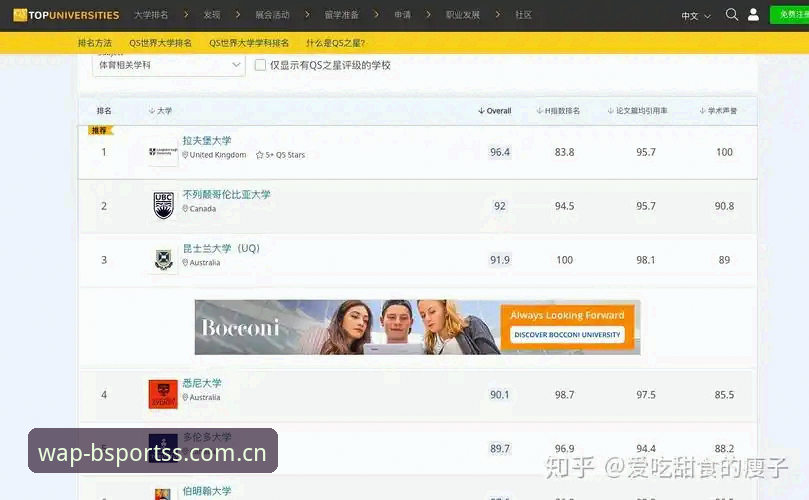
Task: Click the TopUniversities logo
Action: coord(66,15)
